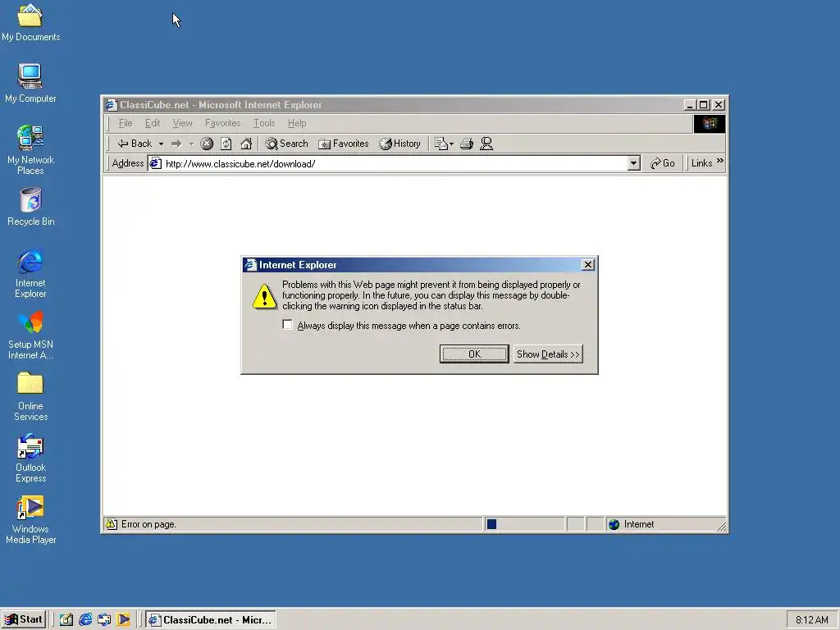This screenshot has height=630, width=840.
Task: Select Setup MSN Internet Access icon
Action: pyautogui.click(x=30, y=336)
